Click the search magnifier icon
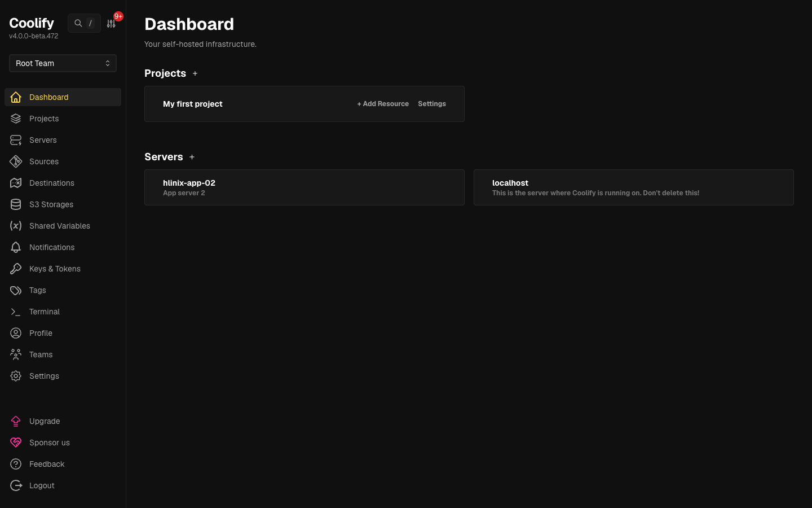Image resolution: width=812 pixels, height=508 pixels. click(x=78, y=23)
